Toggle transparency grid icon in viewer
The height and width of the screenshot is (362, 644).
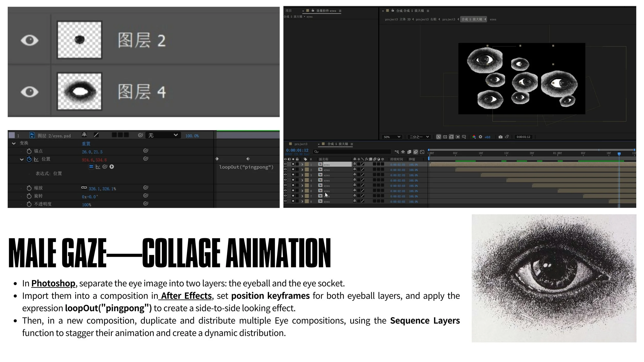pos(445,137)
